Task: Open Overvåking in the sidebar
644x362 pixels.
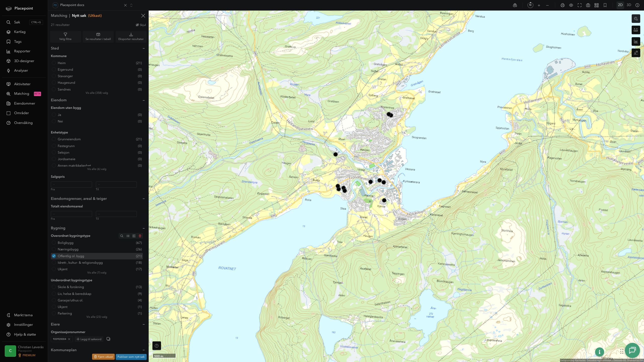Action: tap(23, 123)
